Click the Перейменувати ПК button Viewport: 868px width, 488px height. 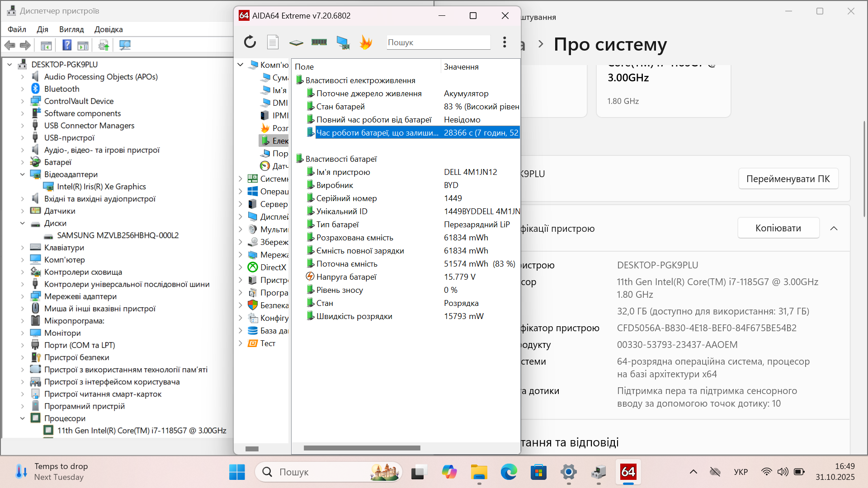pos(788,179)
